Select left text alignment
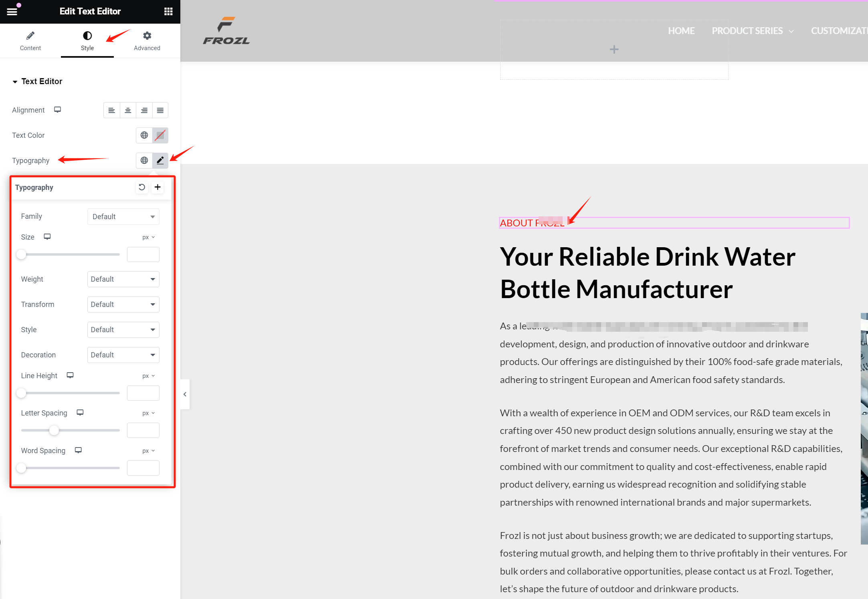Viewport: 868px width, 599px height. click(x=112, y=110)
